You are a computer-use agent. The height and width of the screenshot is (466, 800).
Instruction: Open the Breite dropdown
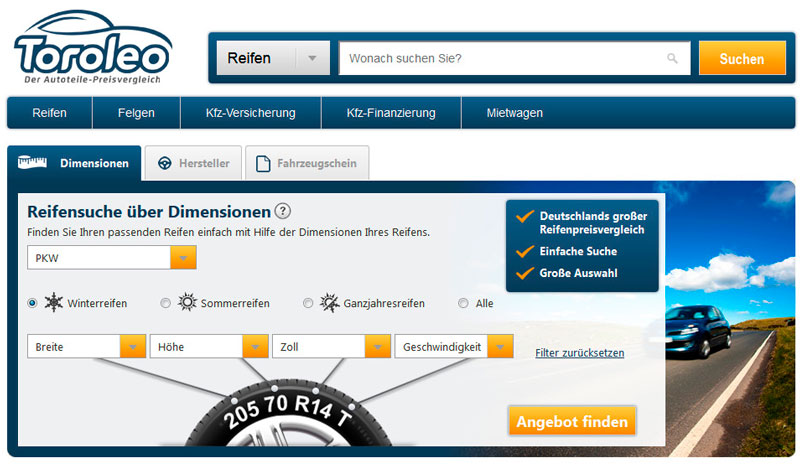[87, 347]
